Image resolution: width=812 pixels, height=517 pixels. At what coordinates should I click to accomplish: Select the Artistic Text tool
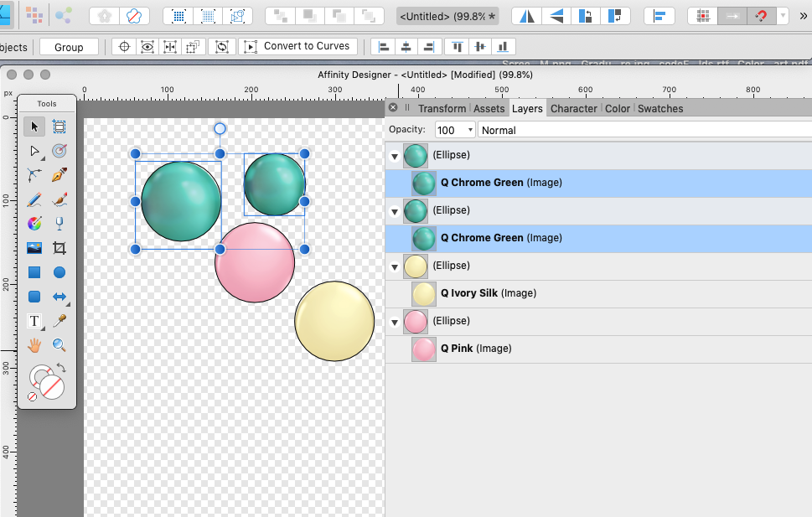tap(34, 321)
